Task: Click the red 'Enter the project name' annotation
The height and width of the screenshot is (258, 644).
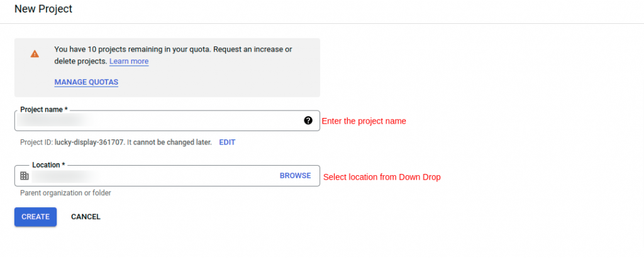Action: click(x=364, y=121)
